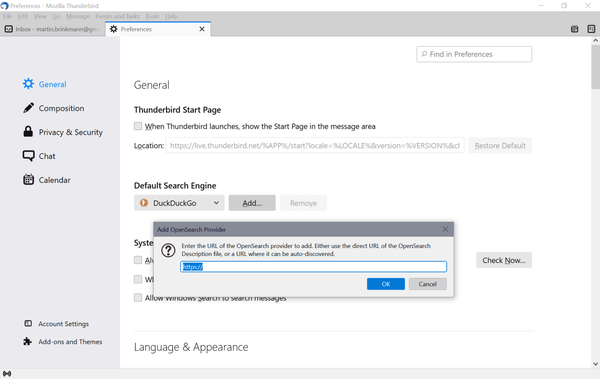
Task: Open Composition pencil icon
Action: [x=28, y=108]
